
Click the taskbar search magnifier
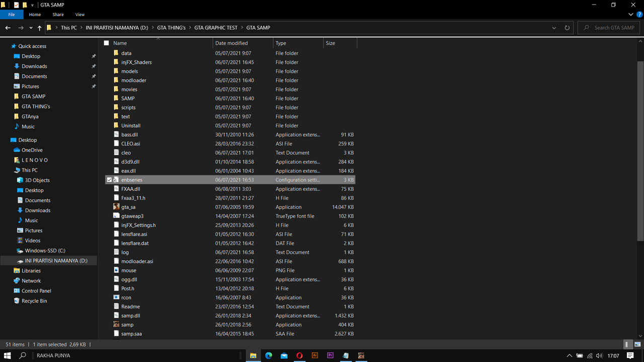(x=23, y=355)
